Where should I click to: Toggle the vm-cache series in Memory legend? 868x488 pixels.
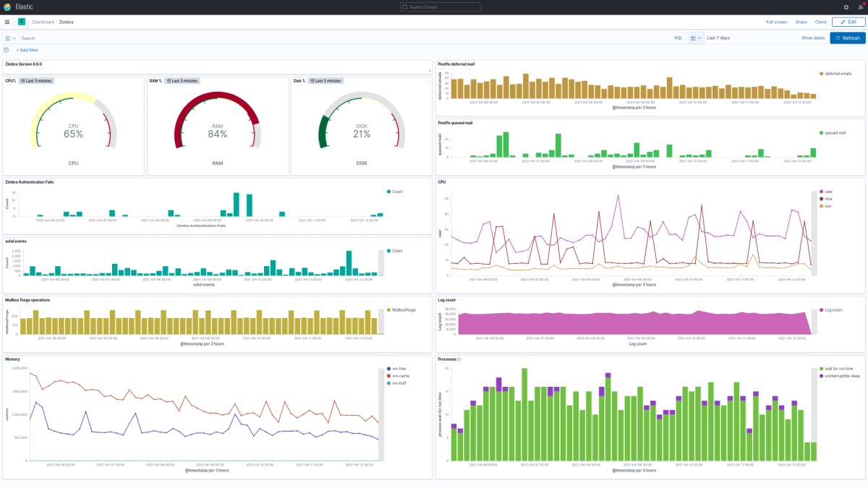click(400, 376)
